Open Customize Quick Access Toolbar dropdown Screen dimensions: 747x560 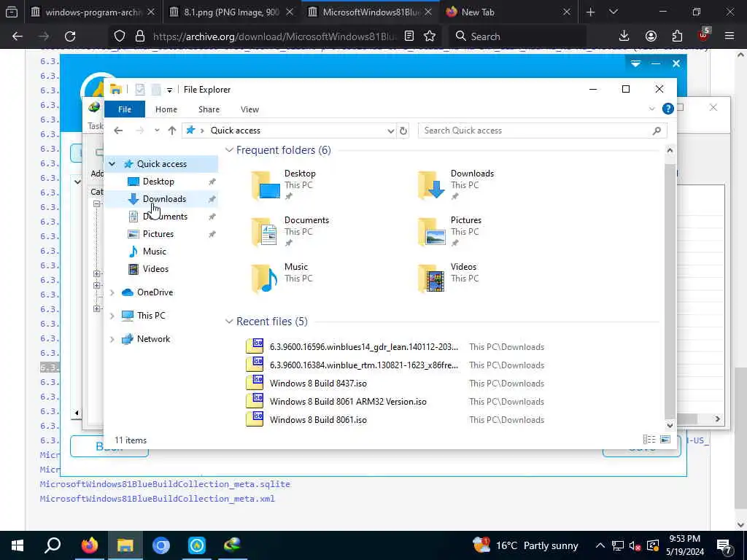click(169, 90)
